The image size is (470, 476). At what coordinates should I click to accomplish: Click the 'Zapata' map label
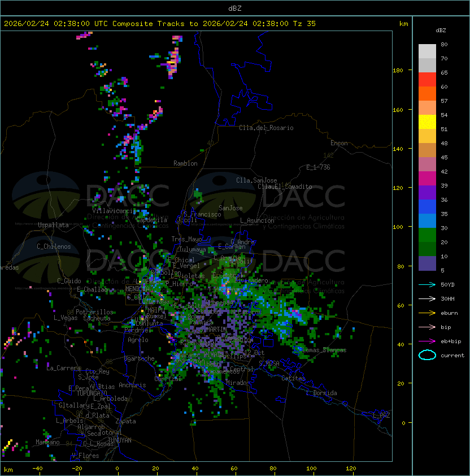point(125,421)
